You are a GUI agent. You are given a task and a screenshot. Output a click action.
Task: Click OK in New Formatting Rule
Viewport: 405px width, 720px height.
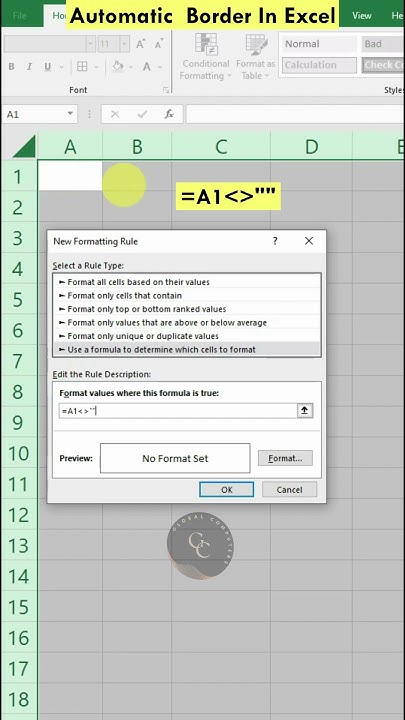coord(226,489)
